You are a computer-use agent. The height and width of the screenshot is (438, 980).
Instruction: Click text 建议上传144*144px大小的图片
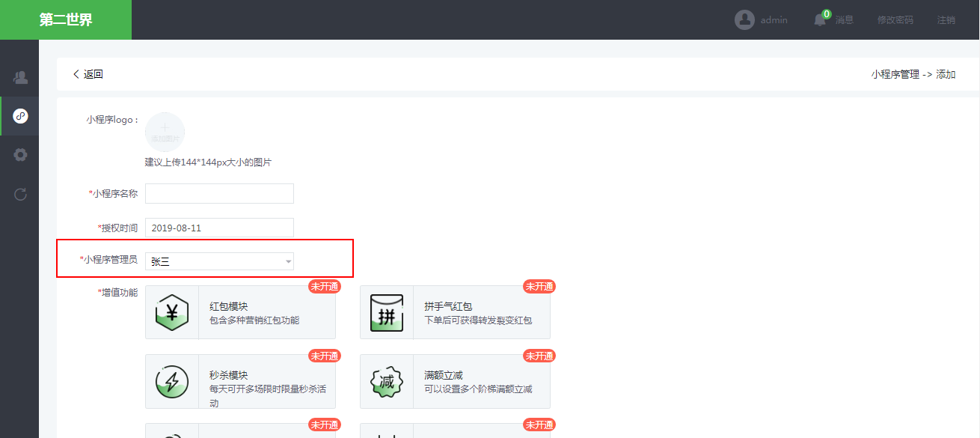point(208,162)
